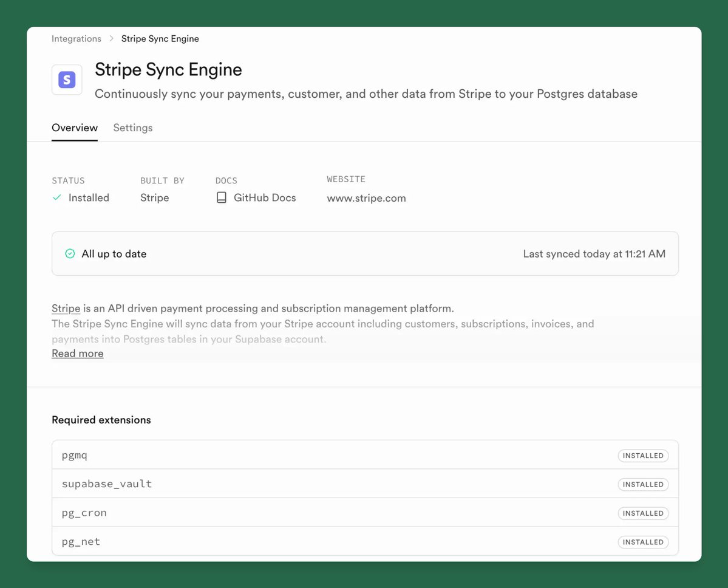728x588 pixels.
Task: Open the Settings tab
Action: tap(133, 128)
